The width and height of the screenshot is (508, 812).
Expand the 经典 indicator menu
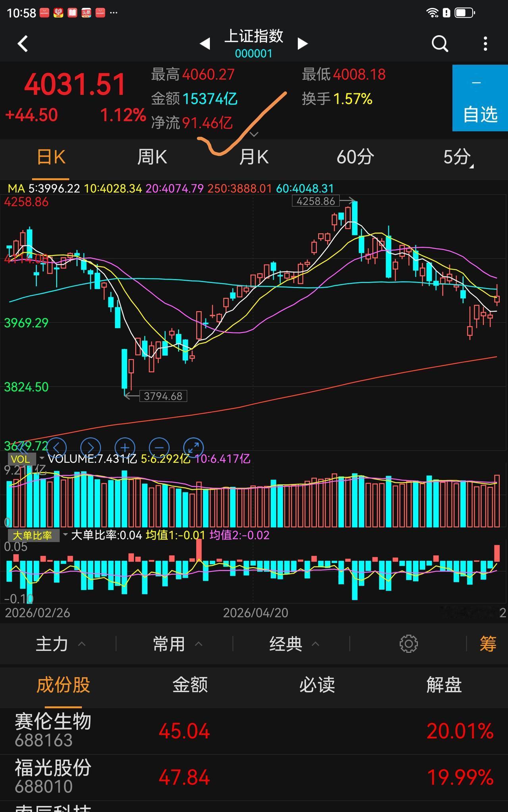(x=294, y=644)
